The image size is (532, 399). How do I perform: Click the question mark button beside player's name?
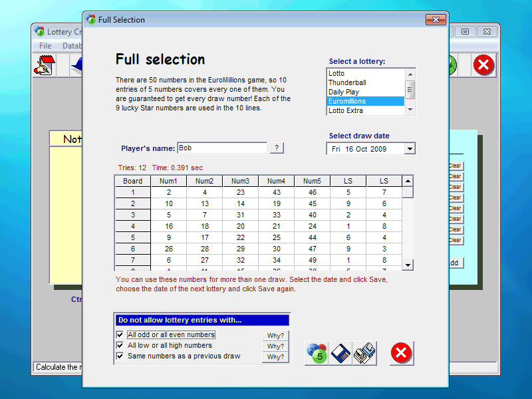(x=277, y=148)
